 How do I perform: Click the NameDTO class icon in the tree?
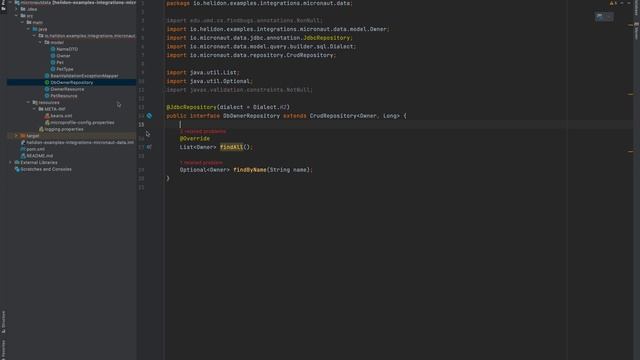53,49
